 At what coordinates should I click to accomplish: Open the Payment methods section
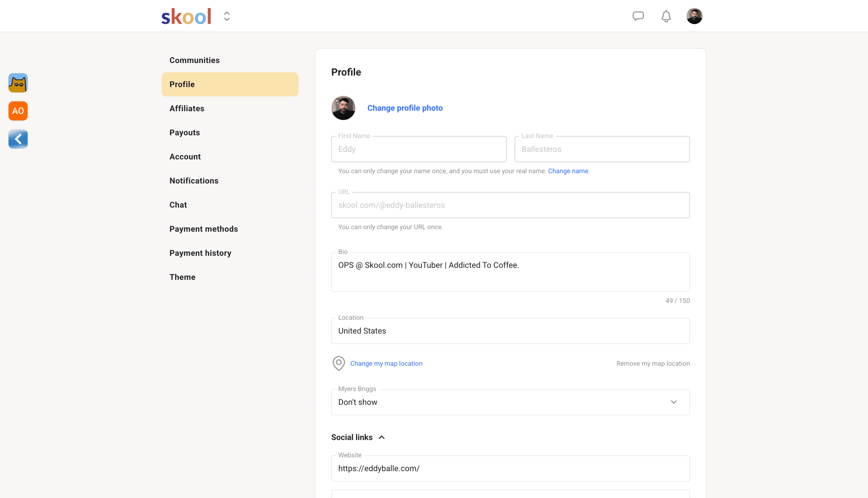(x=204, y=229)
